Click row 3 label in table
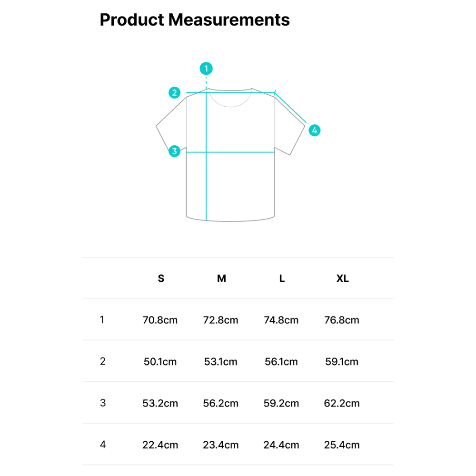Image resolution: width=476 pixels, height=476 pixels. pos(103,403)
